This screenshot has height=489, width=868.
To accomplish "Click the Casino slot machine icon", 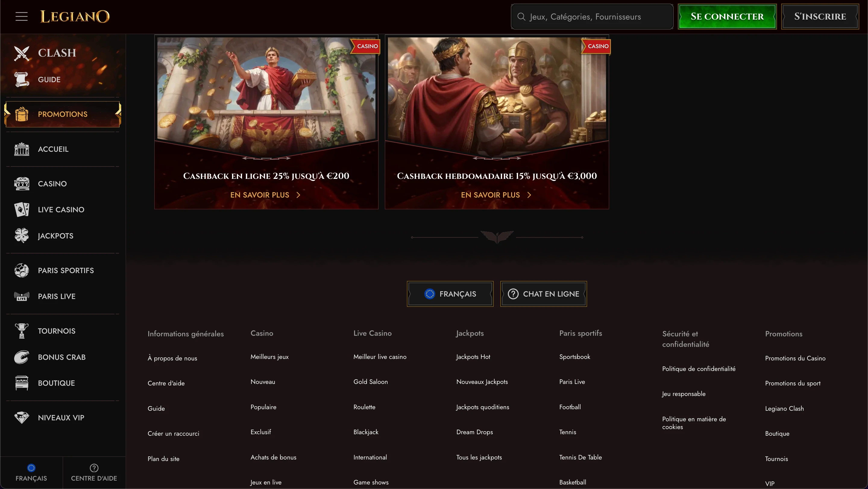I will point(22,184).
